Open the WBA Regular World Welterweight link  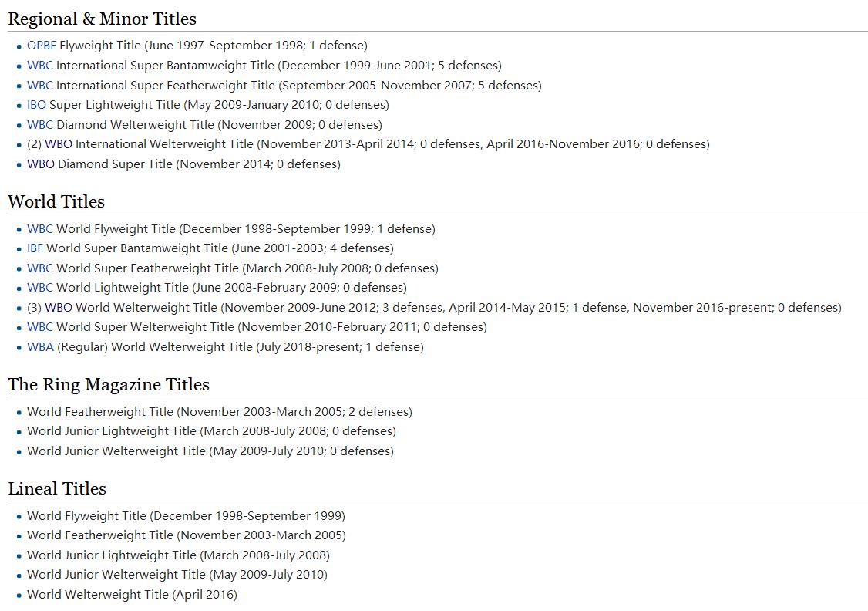40,346
